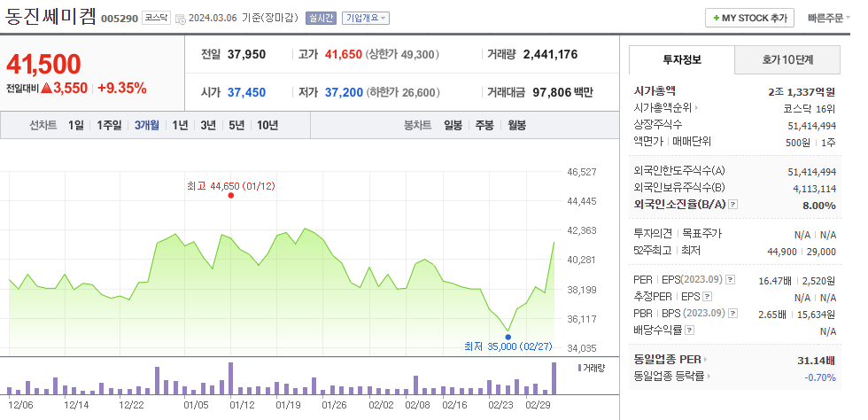Click the 투자의견 label
Image resolution: width=868 pixels, height=420 pixels.
[652, 234]
